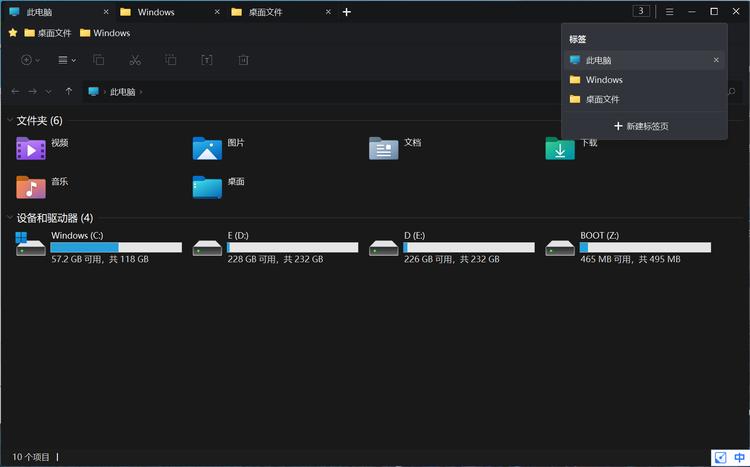Click the Windows (C:) drive usage bar
This screenshot has width=750, height=467.
pyautogui.click(x=116, y=247)
